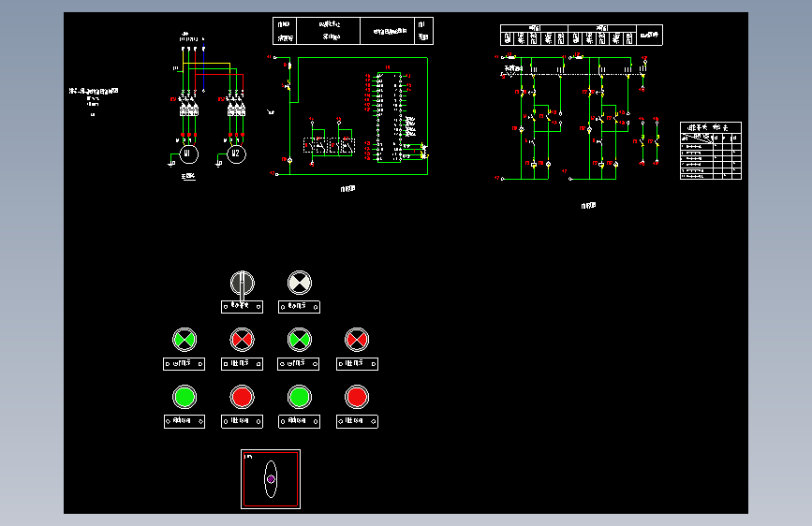Select the label plate under the white lamp
The image size is (812, 526).
299,306
